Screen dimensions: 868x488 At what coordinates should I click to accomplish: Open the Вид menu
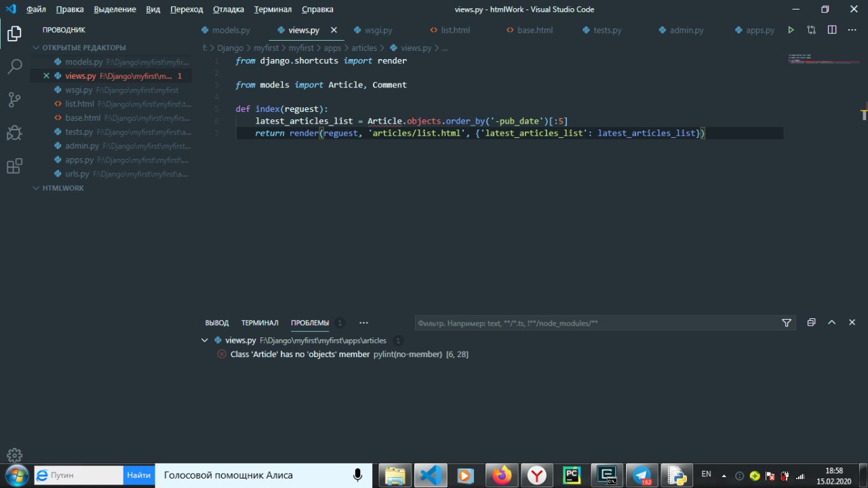coord(153,10)
